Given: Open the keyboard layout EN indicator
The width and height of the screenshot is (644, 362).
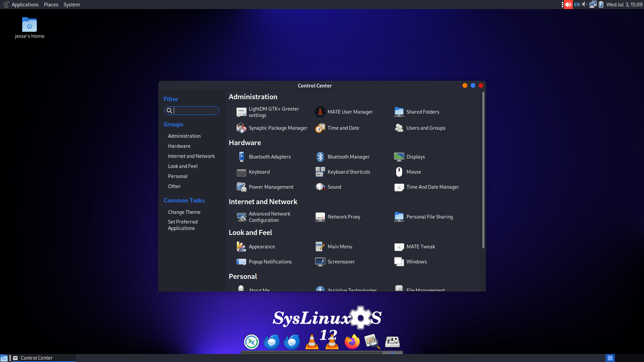Looking at the screenshot, I should coord(577,5).
